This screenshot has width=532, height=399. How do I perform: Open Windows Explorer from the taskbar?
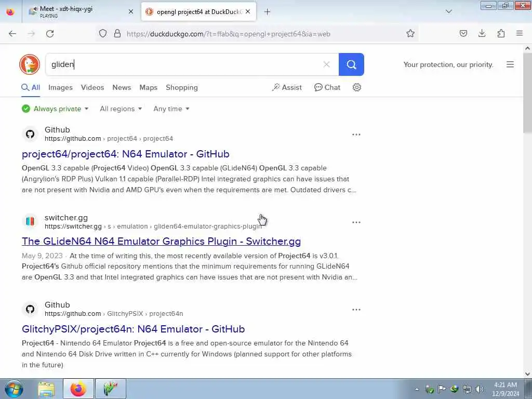tap(46, 389)
